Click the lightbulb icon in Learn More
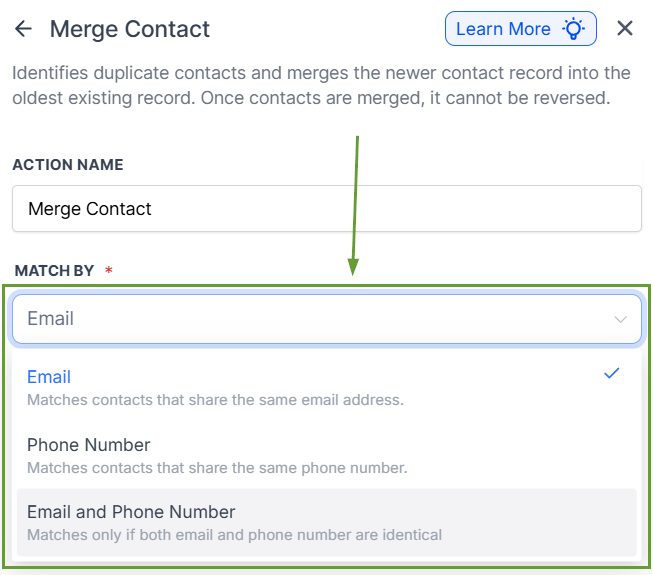The height and width of the screenshot is (575, 653). (x=574, y=29)
